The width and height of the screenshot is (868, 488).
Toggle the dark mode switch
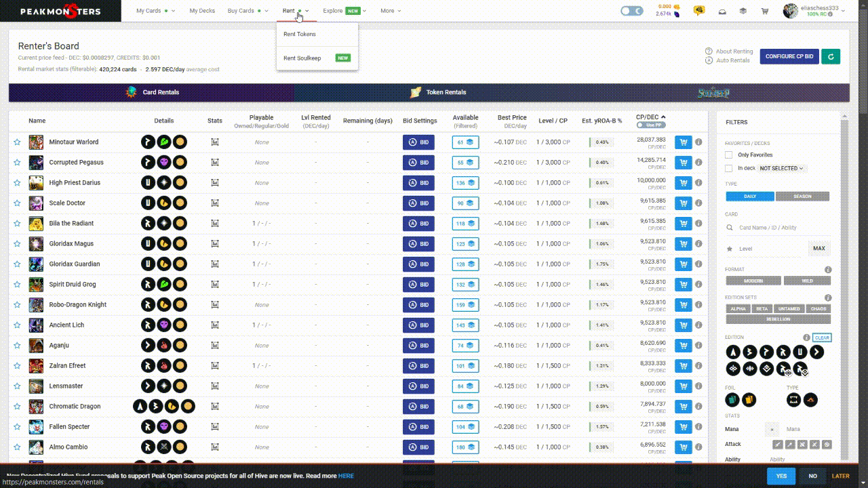[x=631, y=11]
